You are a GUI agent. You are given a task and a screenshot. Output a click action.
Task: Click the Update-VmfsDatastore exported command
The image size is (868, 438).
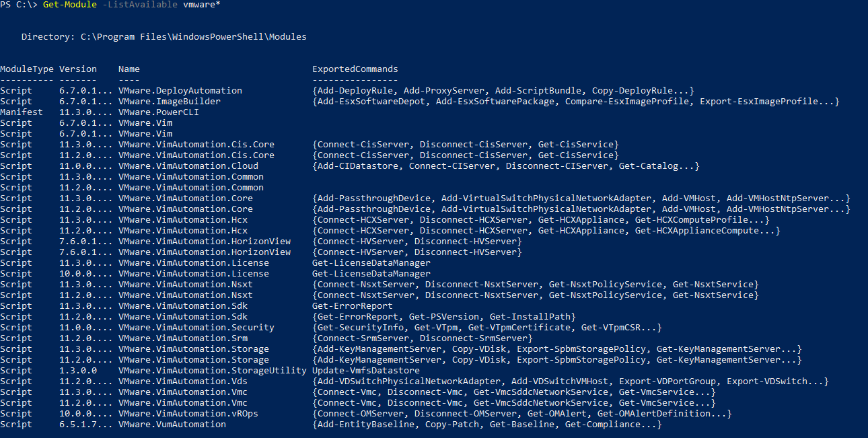point(365,371)
